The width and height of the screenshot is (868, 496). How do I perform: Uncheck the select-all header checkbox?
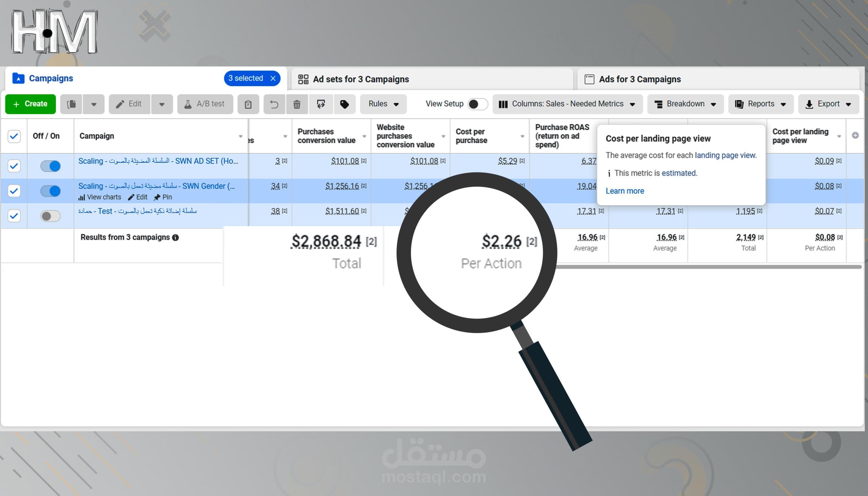(x=14, y=136)
